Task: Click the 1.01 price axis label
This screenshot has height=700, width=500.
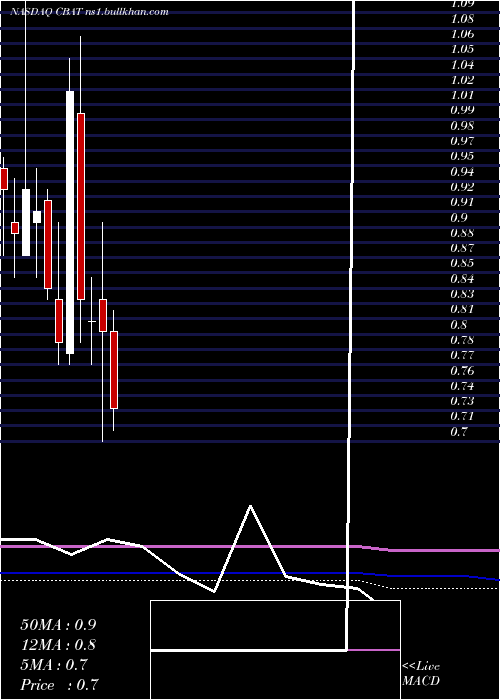Action: click(x=462, y=96)
